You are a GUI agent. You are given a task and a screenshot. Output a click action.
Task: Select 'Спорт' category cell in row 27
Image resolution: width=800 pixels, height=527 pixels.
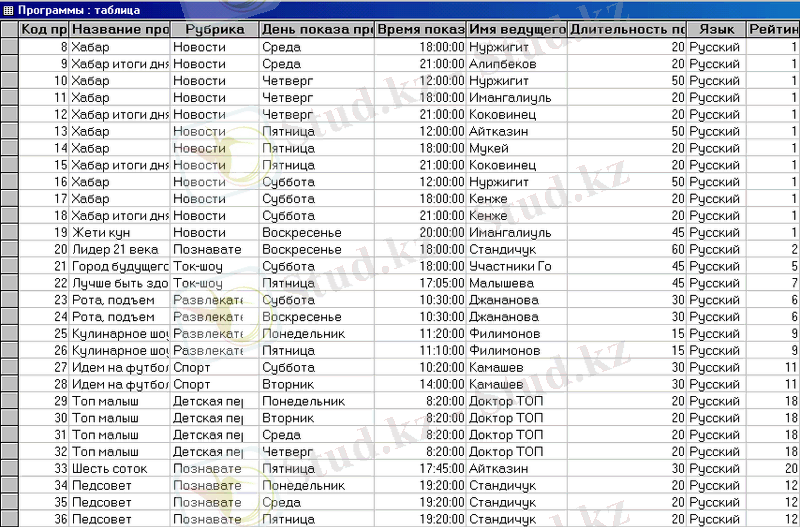point(215,367)
